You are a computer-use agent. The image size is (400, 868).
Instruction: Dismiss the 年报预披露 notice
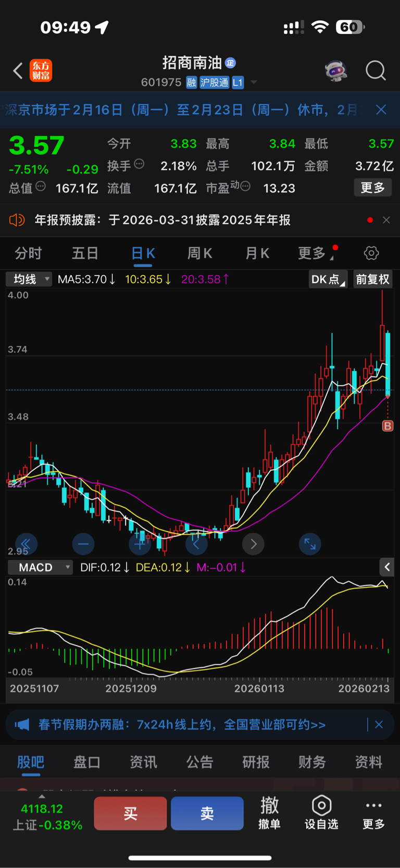pos(386,220)
